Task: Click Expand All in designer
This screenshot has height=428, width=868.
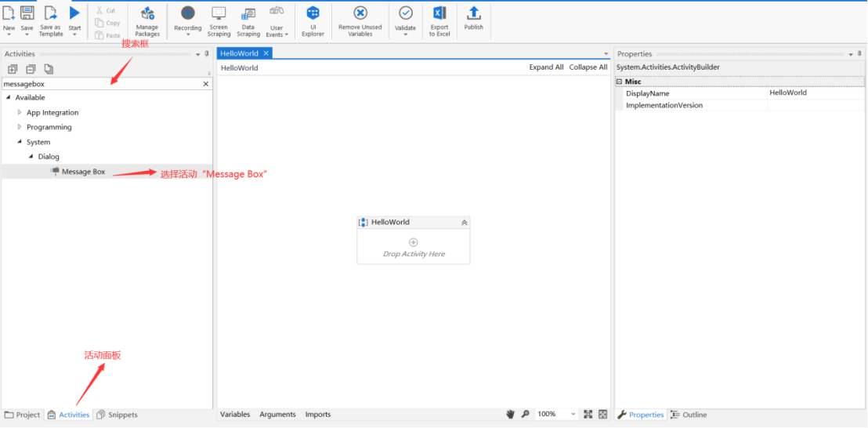Action: pyautogui.click(x=546, y=67)
